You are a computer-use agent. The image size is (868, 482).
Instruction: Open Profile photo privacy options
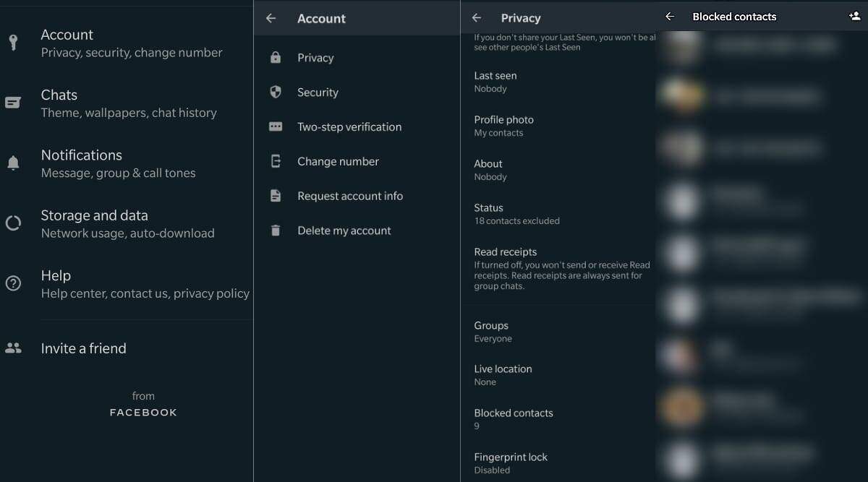point(503,126)
